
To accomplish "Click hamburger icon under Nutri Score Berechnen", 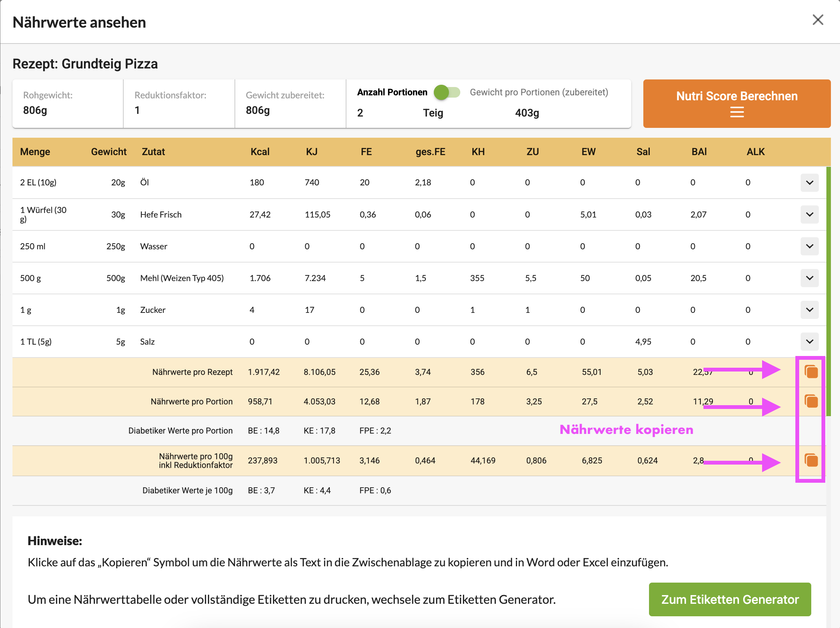I will 737,112.
